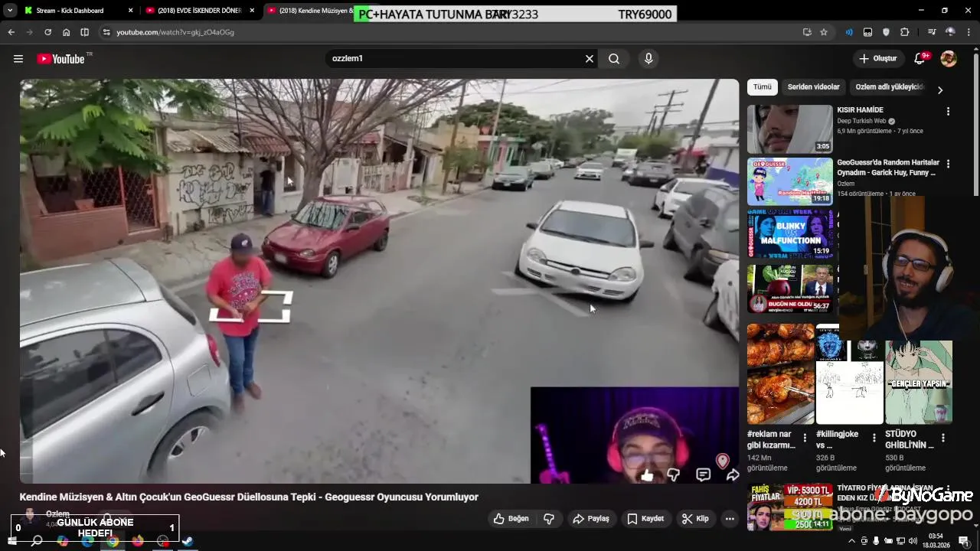The height and width of the screenshot is (551, 980).
Task: Show hidden tray icons chevron
Action: 852,541
